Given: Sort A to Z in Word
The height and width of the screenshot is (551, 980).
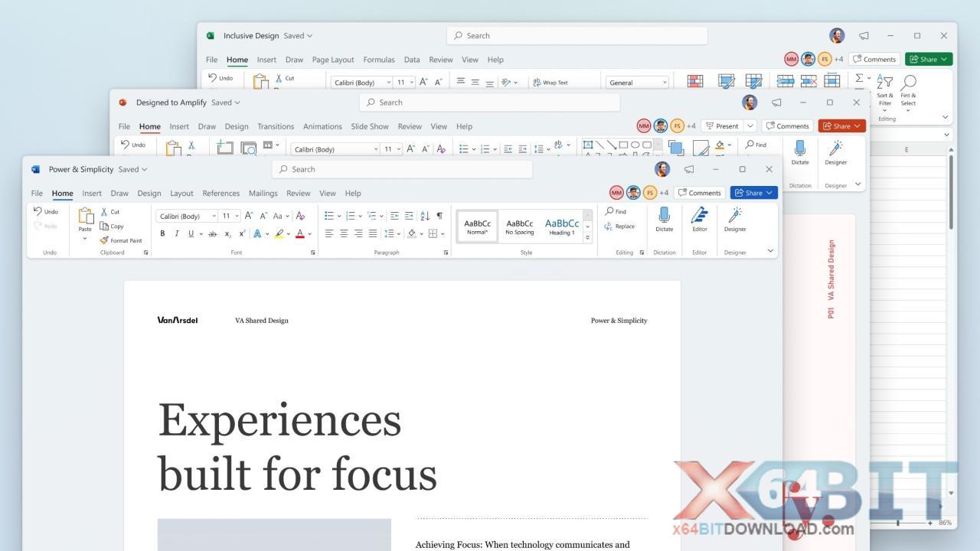Looking at the screenshot, I should coord(425,216).
